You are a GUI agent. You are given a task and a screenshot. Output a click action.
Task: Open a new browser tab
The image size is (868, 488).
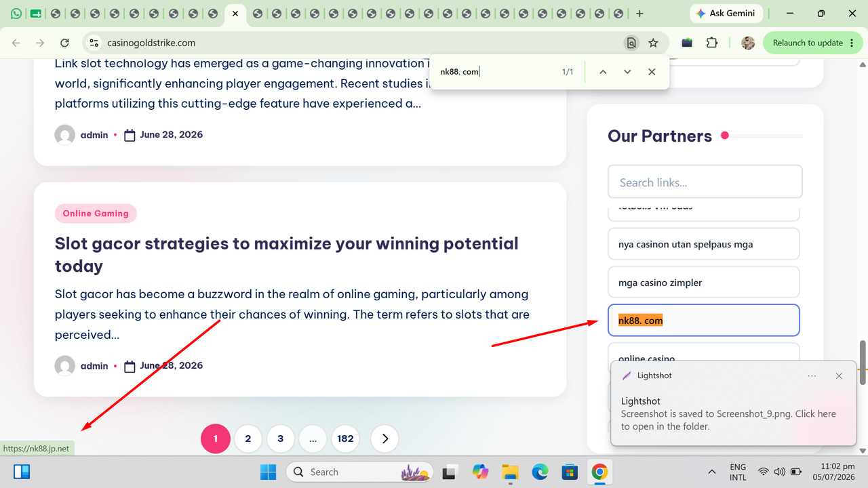639,14
